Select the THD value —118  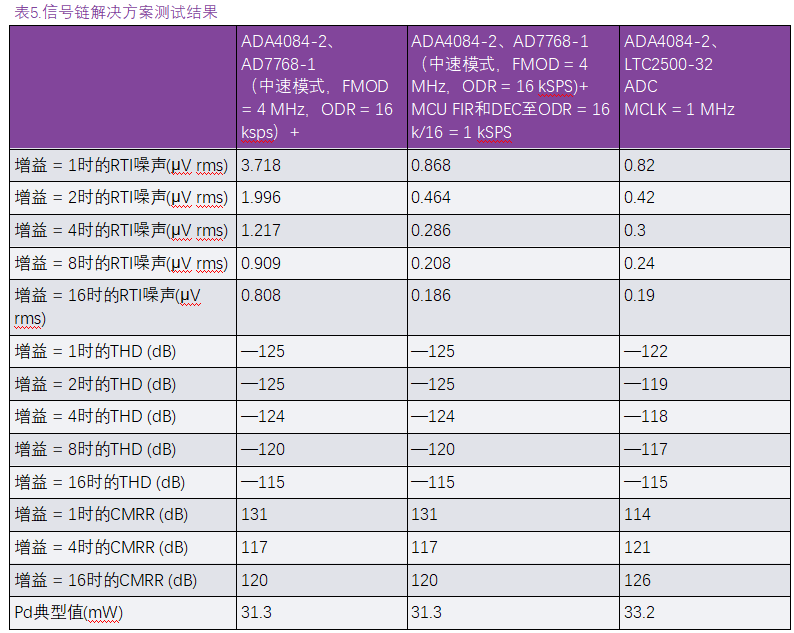(x=645, y=416)
